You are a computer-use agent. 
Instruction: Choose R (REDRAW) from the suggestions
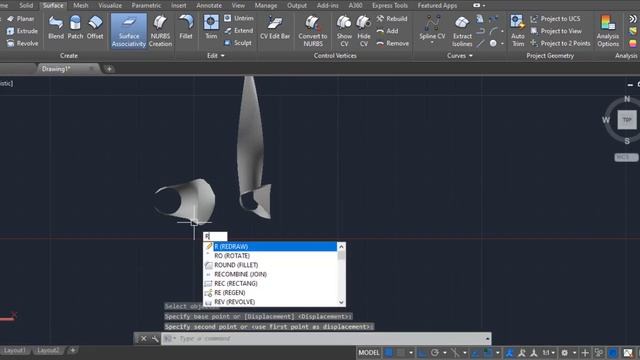270,247
